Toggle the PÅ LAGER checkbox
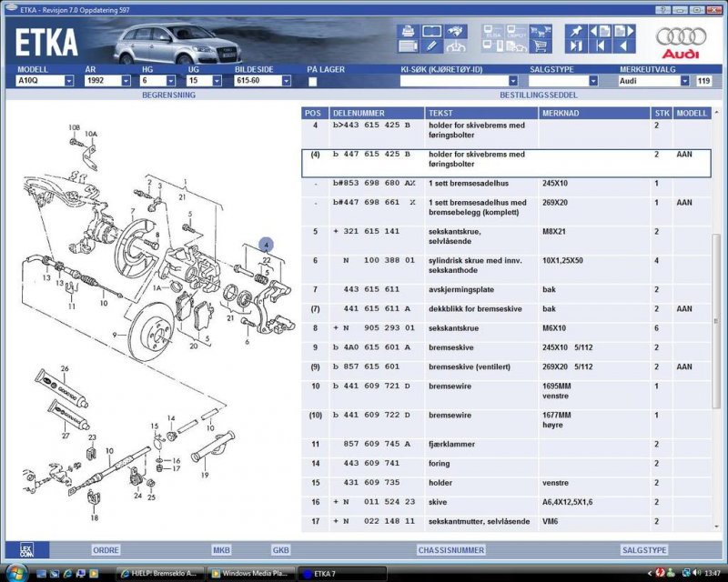Screen dimensions: 728x582 (312, 81)
